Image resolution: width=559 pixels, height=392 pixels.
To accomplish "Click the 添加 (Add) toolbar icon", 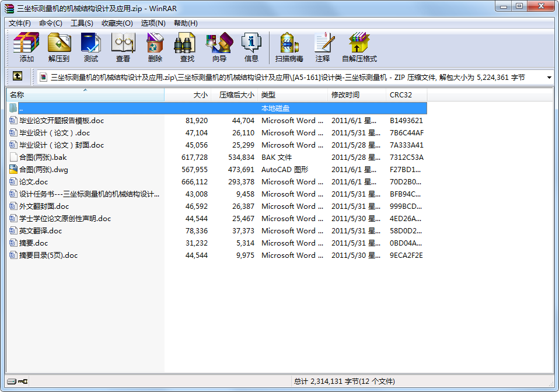I will click(x=26, y=47).
